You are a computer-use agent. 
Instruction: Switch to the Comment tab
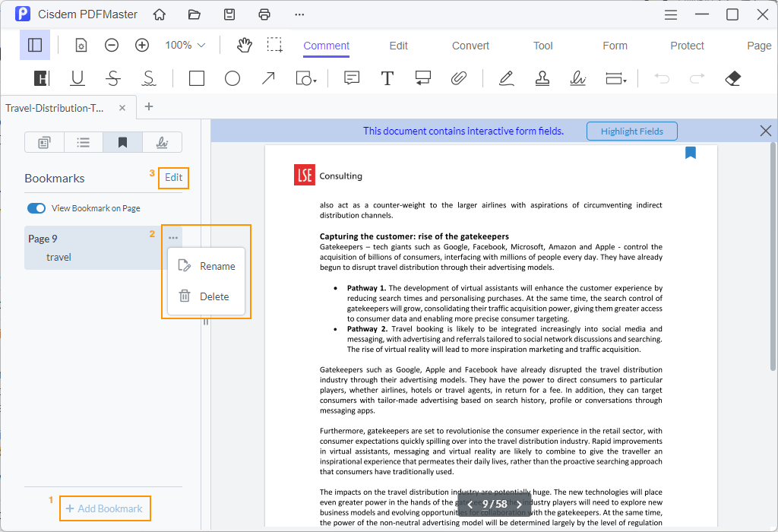(x=326, y=46)
